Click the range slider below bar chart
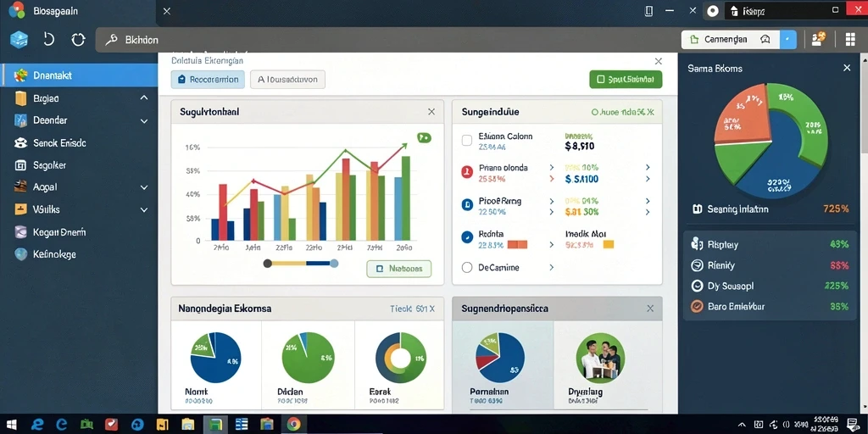 coord(301,264)
